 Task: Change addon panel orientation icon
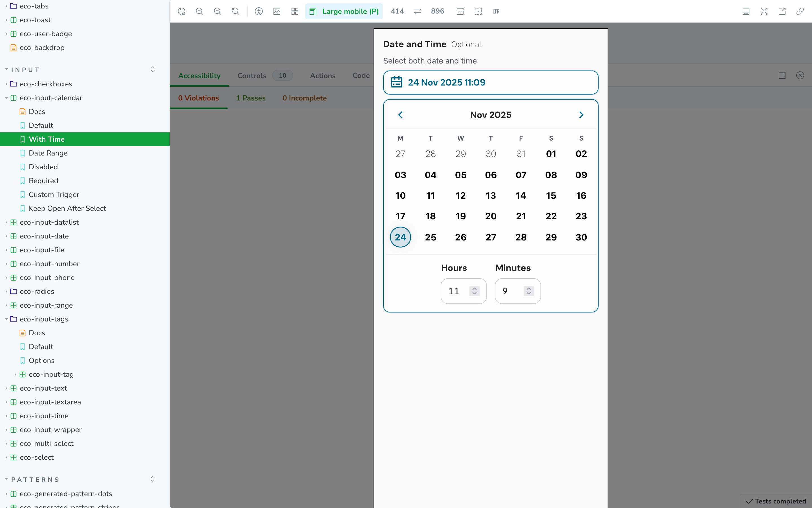782,75
